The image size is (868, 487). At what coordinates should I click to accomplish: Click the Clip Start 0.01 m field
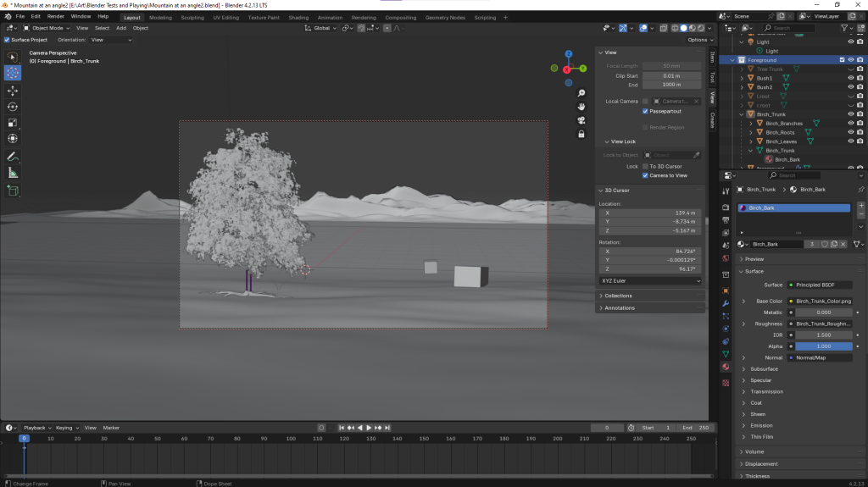pyautogui.click(x=671, y=76)
